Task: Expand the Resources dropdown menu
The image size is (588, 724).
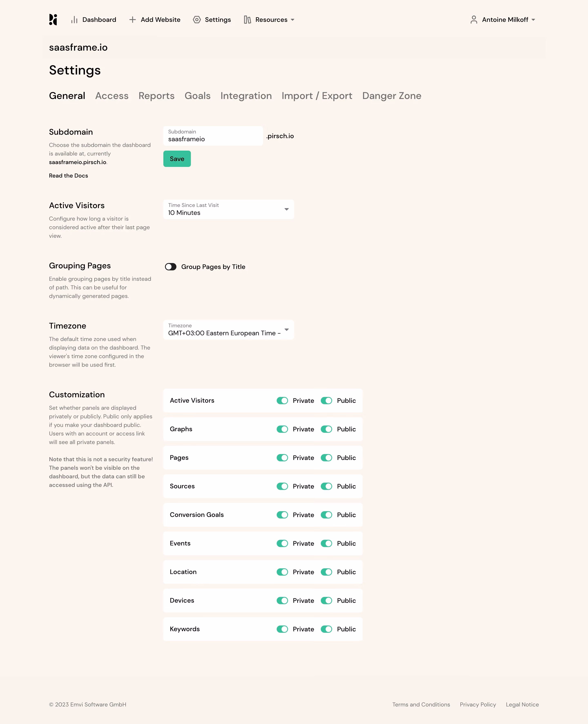Action: click(x=293, y=20)
